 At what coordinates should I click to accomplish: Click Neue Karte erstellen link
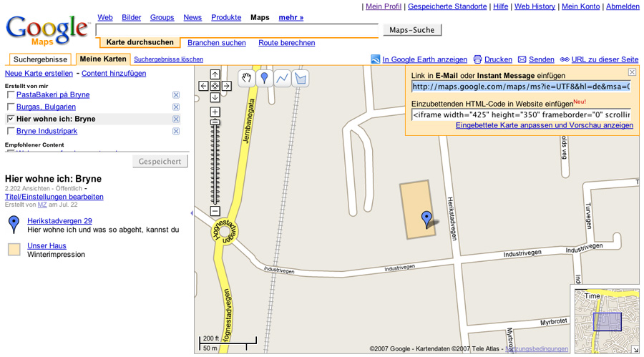[39, 73]
